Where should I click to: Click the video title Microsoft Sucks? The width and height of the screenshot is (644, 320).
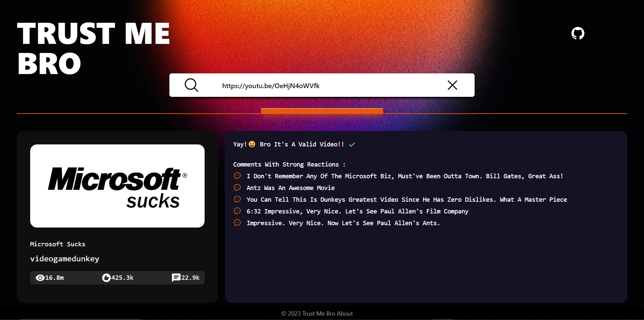[x=58, y=244]
